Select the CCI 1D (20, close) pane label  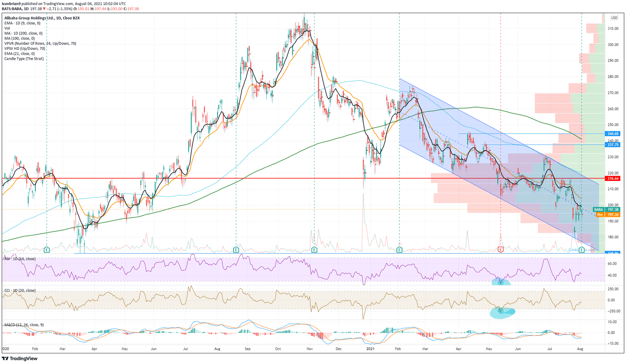20,291
